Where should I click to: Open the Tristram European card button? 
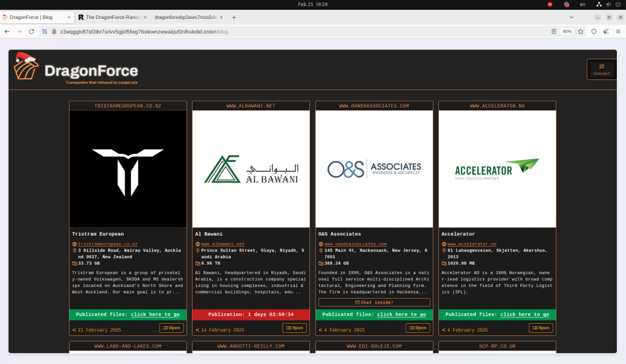(x=172, y=328)
